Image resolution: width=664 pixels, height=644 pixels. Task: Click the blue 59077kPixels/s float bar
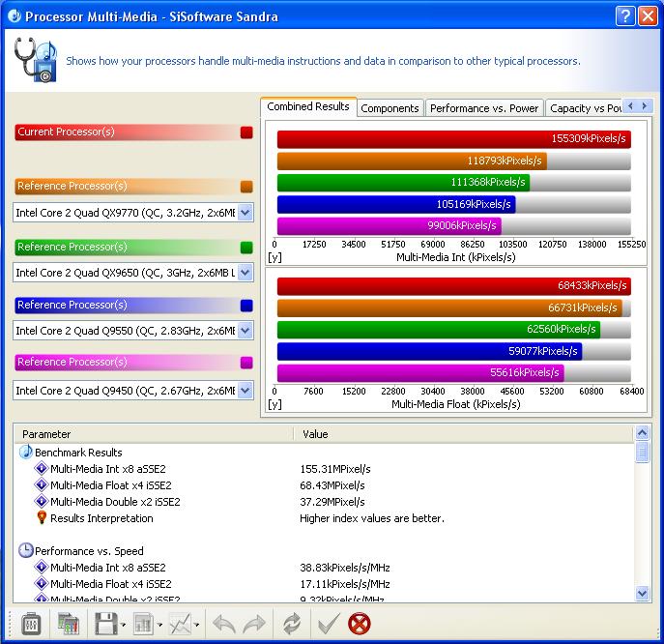(429, 351)
